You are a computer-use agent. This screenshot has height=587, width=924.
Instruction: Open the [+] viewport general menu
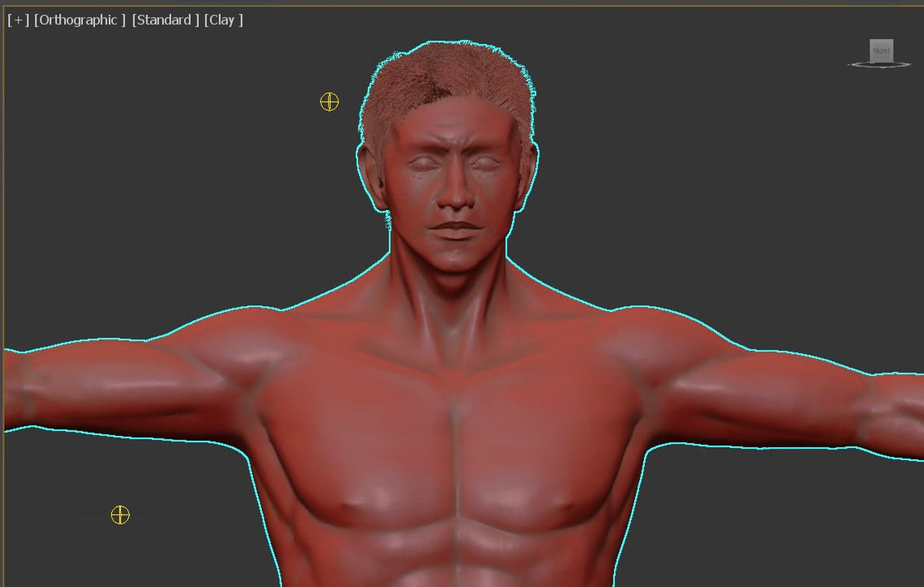[18, 20]
